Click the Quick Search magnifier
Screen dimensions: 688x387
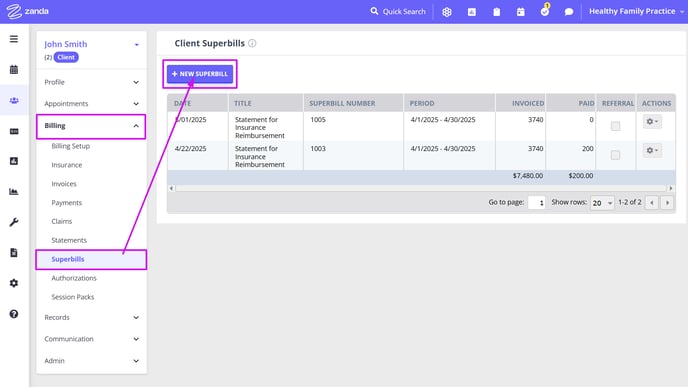click(374, 11)
